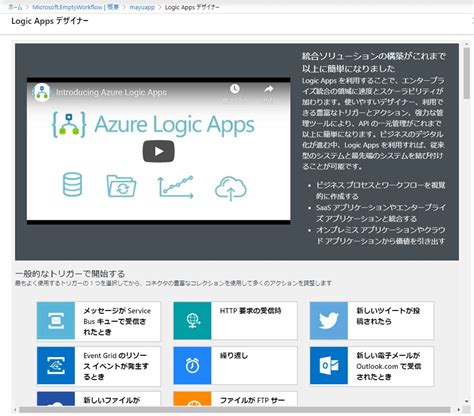Viewport: 474px width, 416px height.
Task: Click the Share arrow icon on video
Action: 269,89
